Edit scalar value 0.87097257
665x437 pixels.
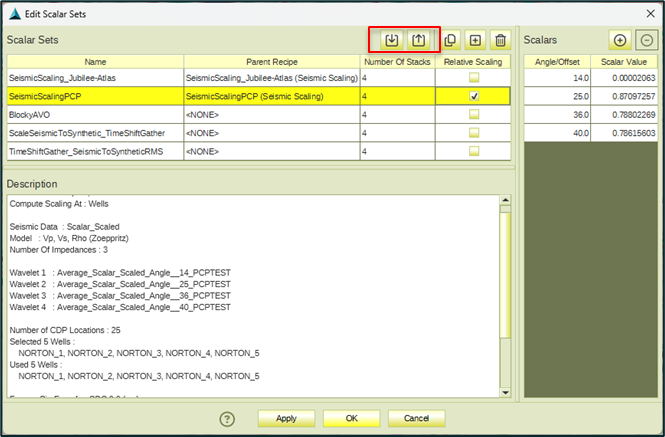[x=624, y=96]
